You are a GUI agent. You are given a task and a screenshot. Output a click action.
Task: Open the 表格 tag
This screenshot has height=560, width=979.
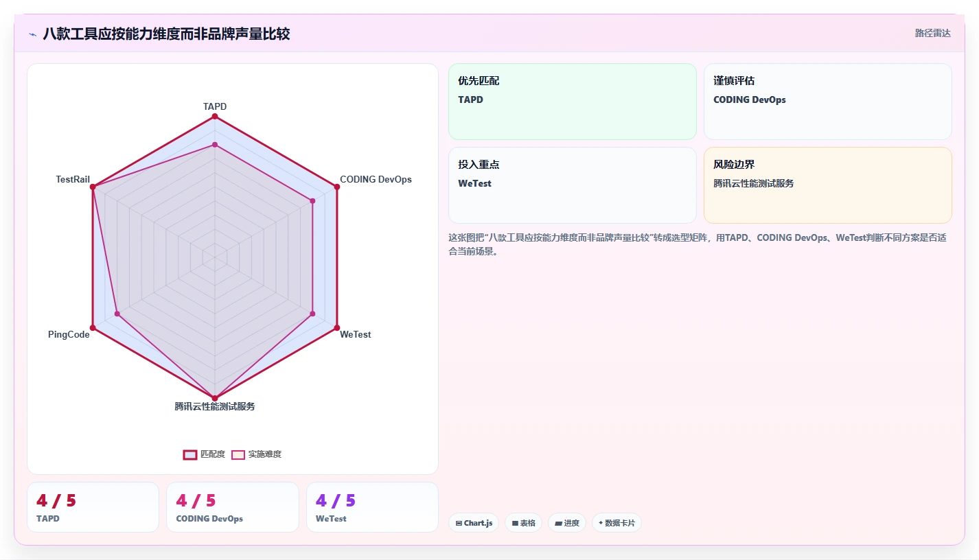(523, 523)
